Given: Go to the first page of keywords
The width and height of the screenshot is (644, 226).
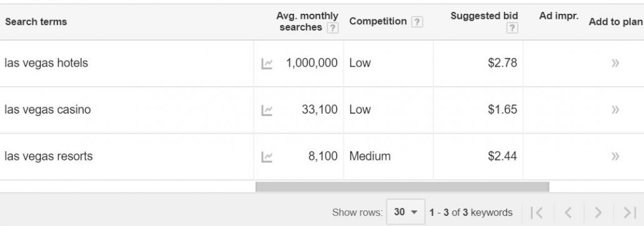Looking at the screenshot, I should point(537,212).
